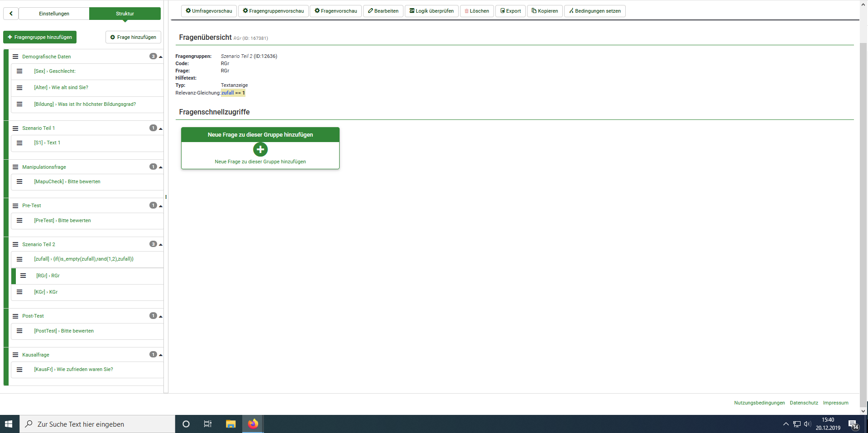The image size is (868, 433).
Task: Click the back arrow button in sidebar
Action: tap(11, 14)
